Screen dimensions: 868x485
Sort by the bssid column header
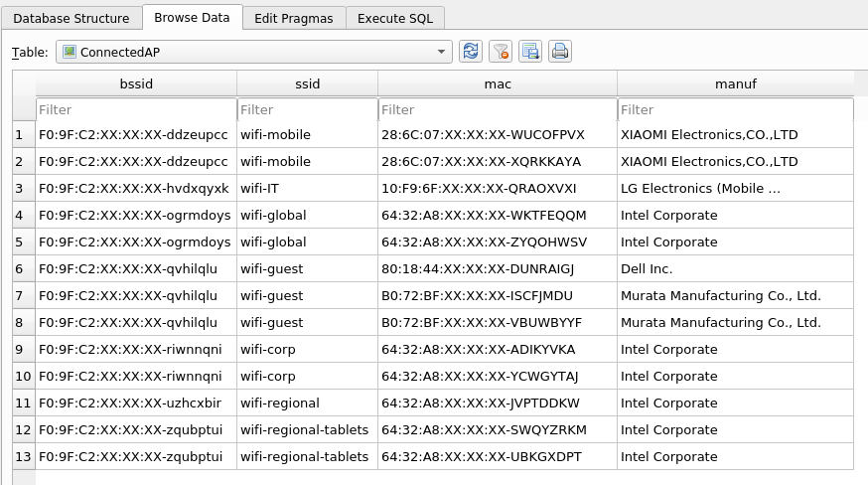(x=136, y=83)
